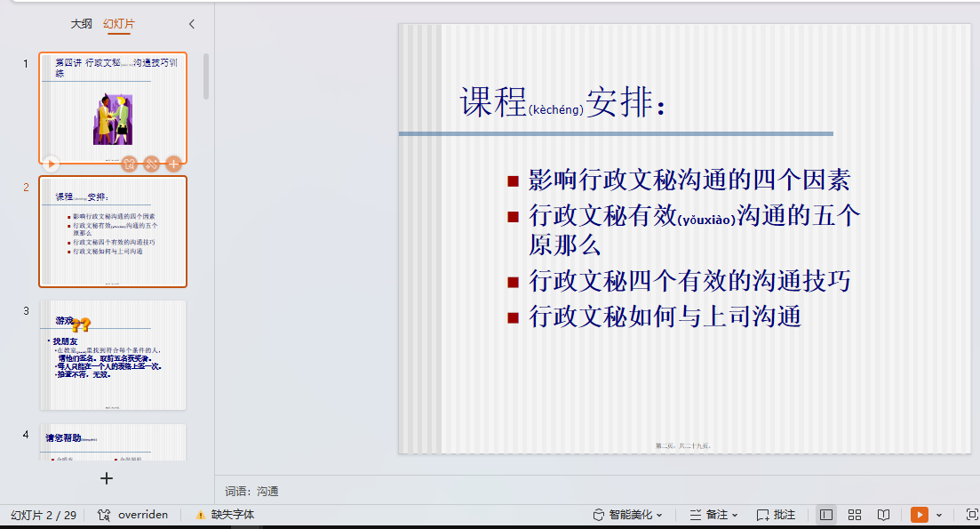Switch to slide sorter grid view
The height and width of the screenshot is (529, 980).
coord(855,515)
